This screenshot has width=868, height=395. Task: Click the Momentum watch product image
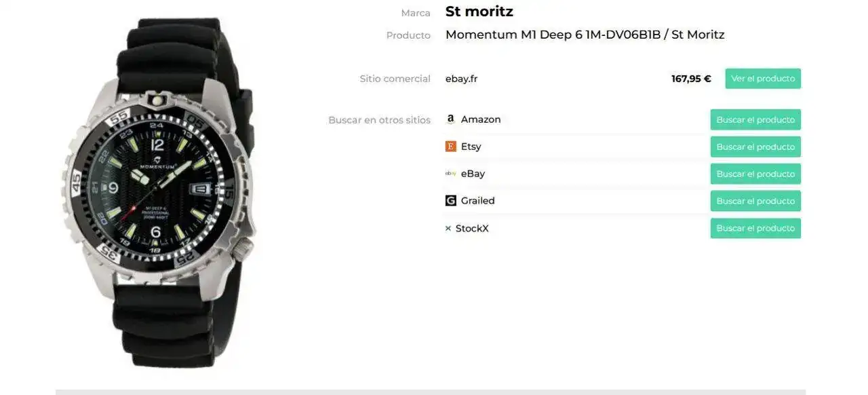coord(160,192)
